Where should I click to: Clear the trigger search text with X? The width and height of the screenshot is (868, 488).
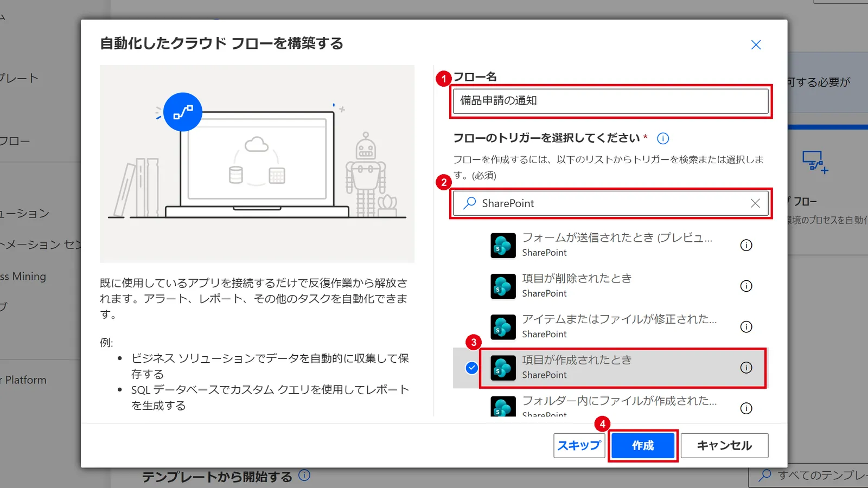755,203
